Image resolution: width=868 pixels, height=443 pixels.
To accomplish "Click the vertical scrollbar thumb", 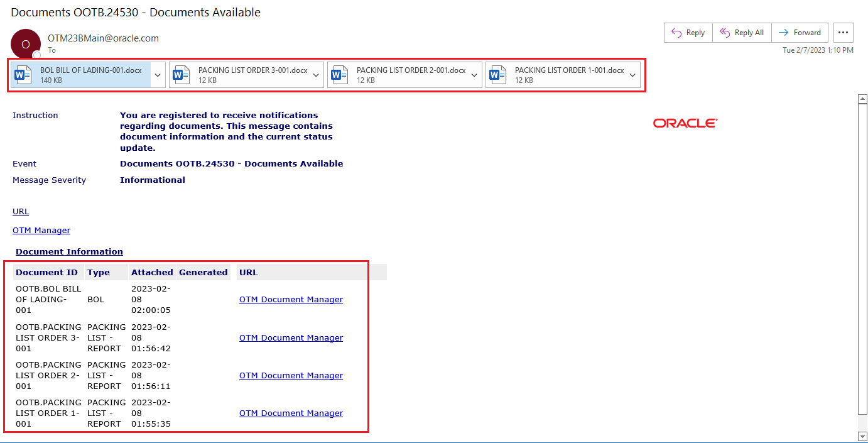I will (863, 259).
